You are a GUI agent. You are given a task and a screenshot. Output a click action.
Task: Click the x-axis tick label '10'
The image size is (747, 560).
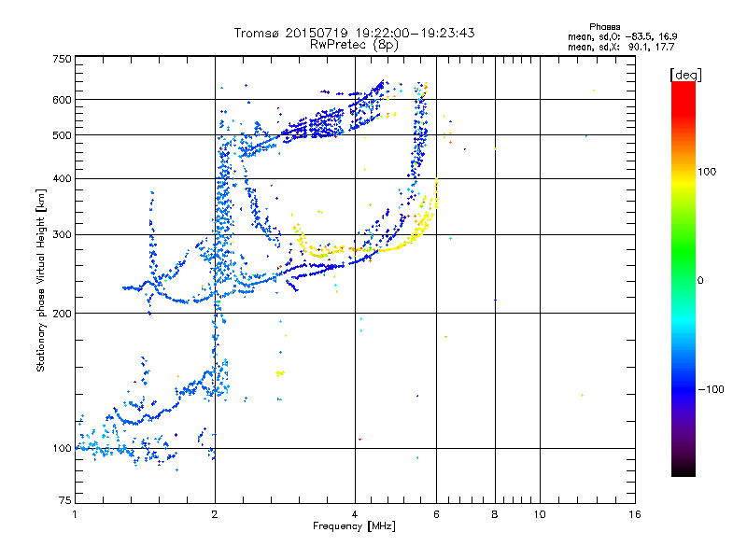(x=540, y=514)
